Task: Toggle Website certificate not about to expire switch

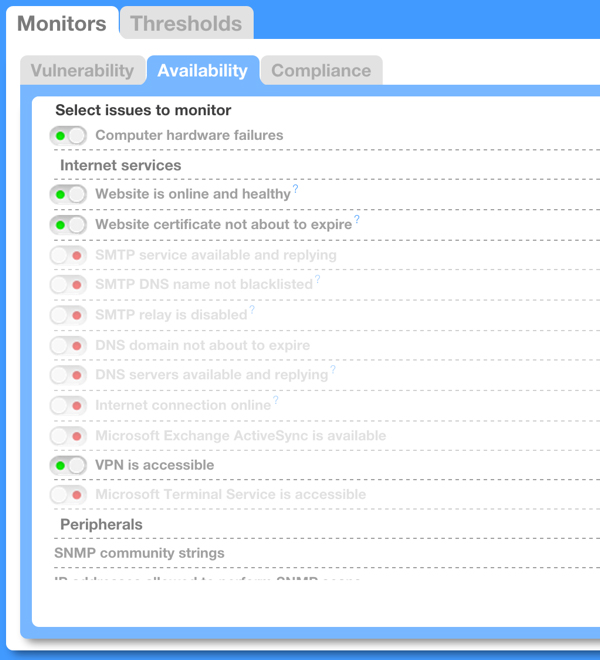Action: tap(68, 225)
